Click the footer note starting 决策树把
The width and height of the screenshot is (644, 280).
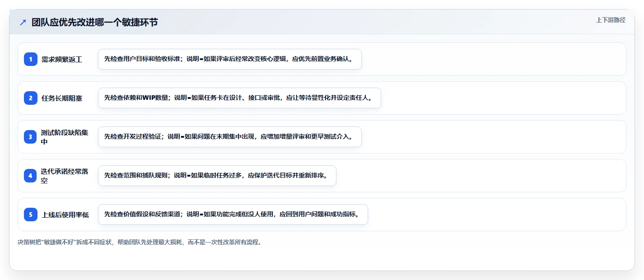coord(140,242)
